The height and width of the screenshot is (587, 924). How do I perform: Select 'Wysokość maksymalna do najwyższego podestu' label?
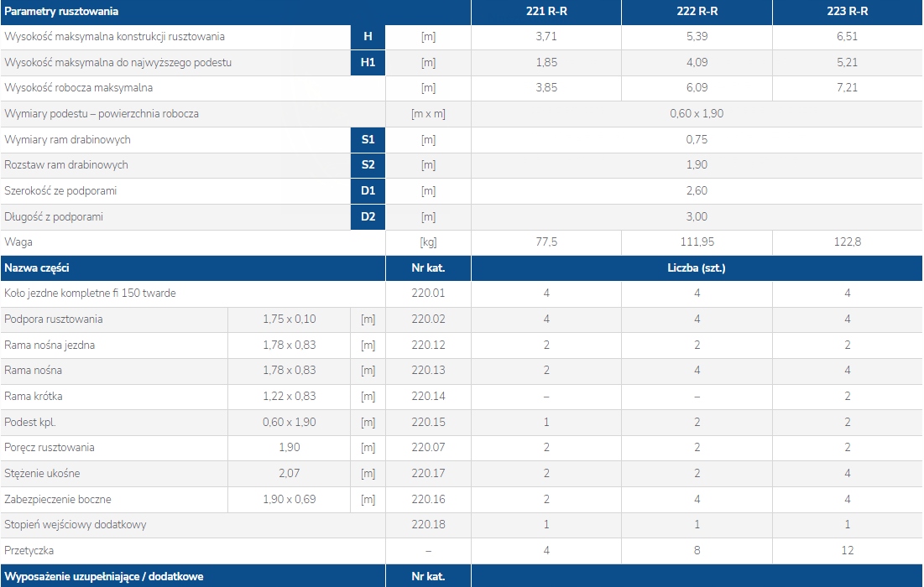coord(117,62)
